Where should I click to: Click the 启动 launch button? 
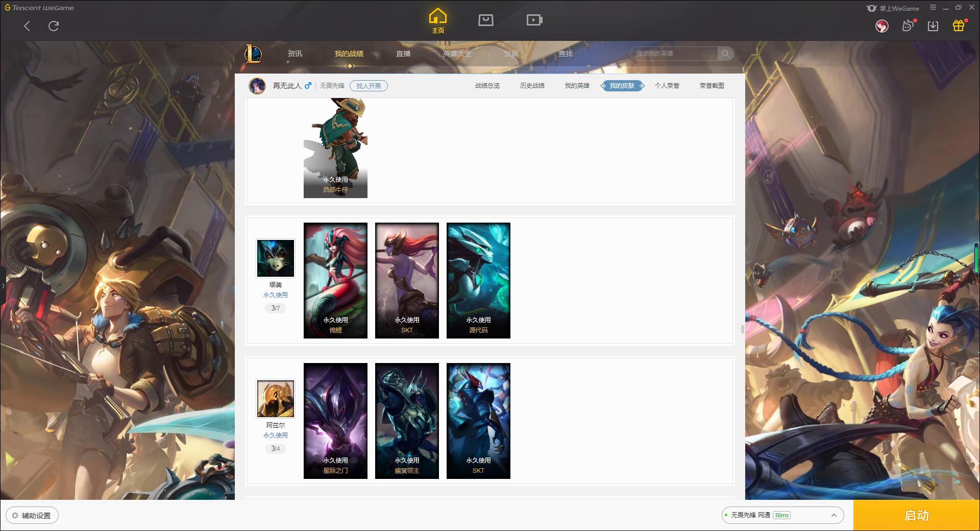[x=917, y=516]
